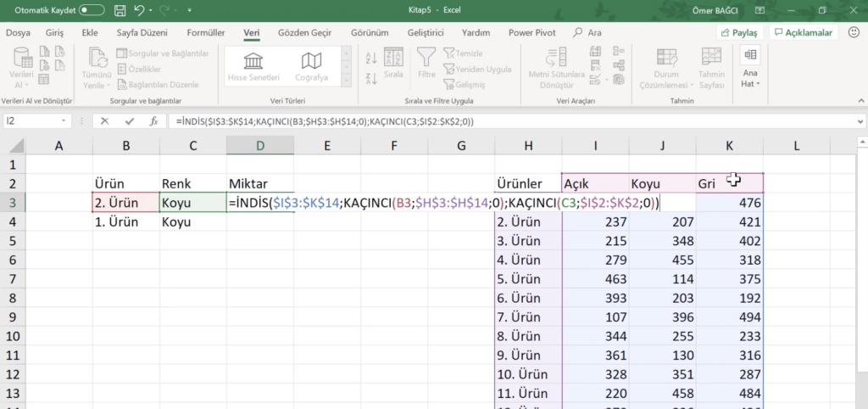Open Insert Function via the fx icon
The height and width of the screenshot is (409, 868).
point(153,121)
